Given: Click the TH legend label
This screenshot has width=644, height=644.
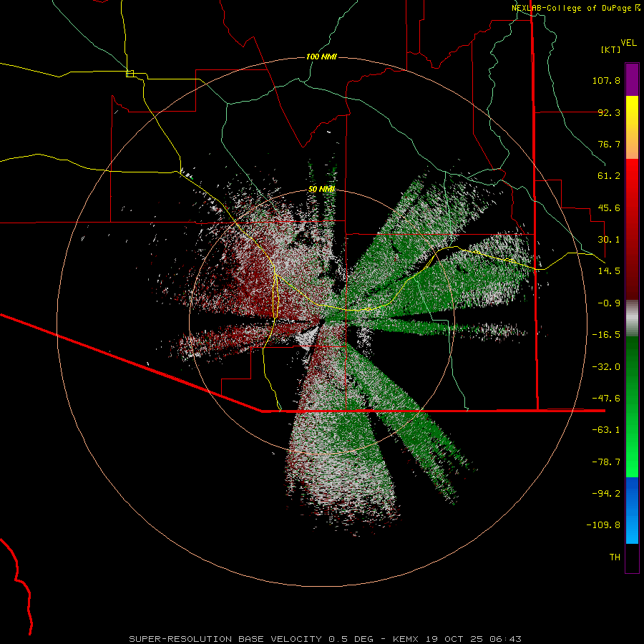Looking at the screenshot, I should coord(615,557).
